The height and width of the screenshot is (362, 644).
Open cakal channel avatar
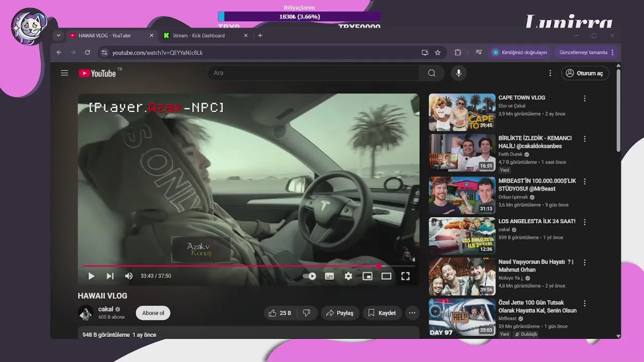[86, 313]
